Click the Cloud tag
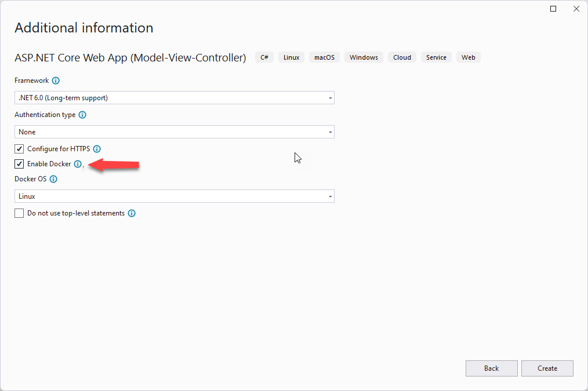This screenshot has width=588, height=391. 402,57
